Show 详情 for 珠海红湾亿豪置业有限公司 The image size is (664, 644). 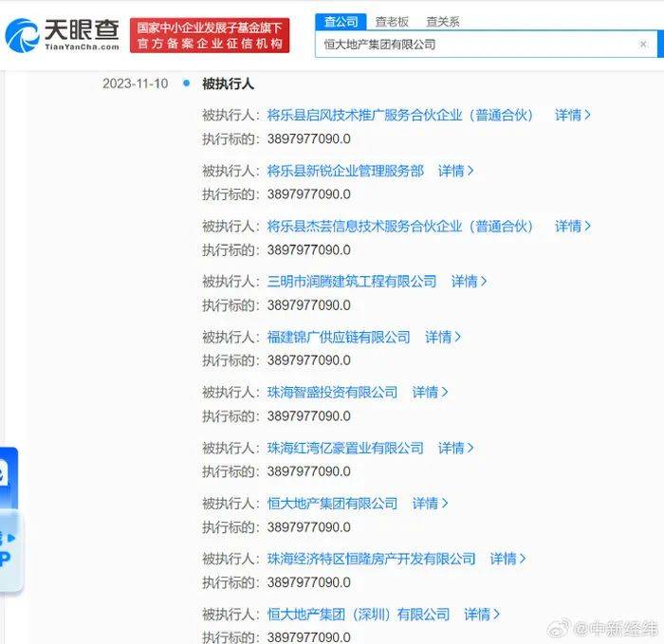[455, 448]
